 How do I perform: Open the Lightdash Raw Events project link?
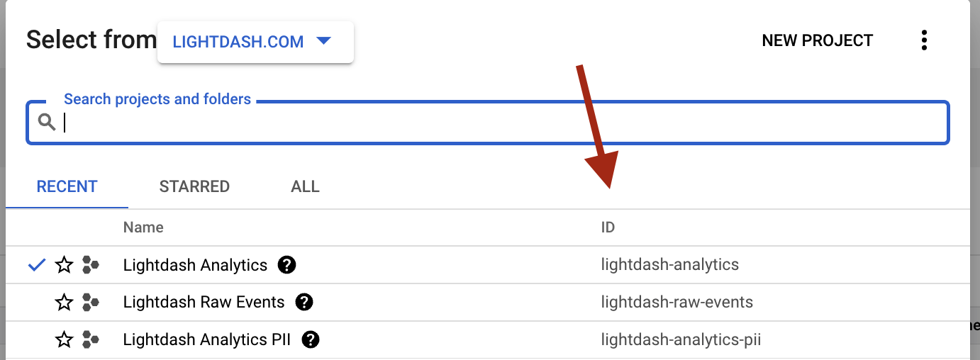click(204, 303)
